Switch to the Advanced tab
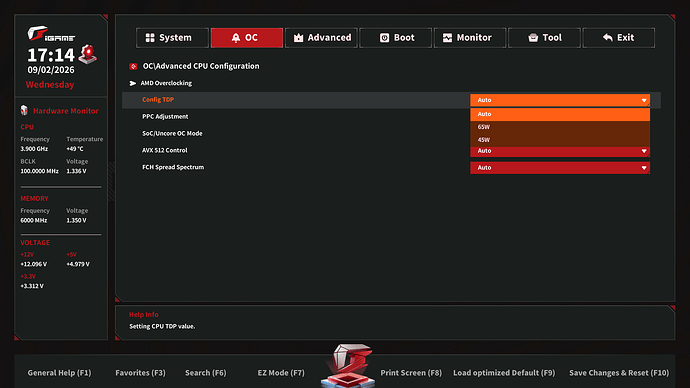This screenshot has width=690, height=388. (321, 38)
